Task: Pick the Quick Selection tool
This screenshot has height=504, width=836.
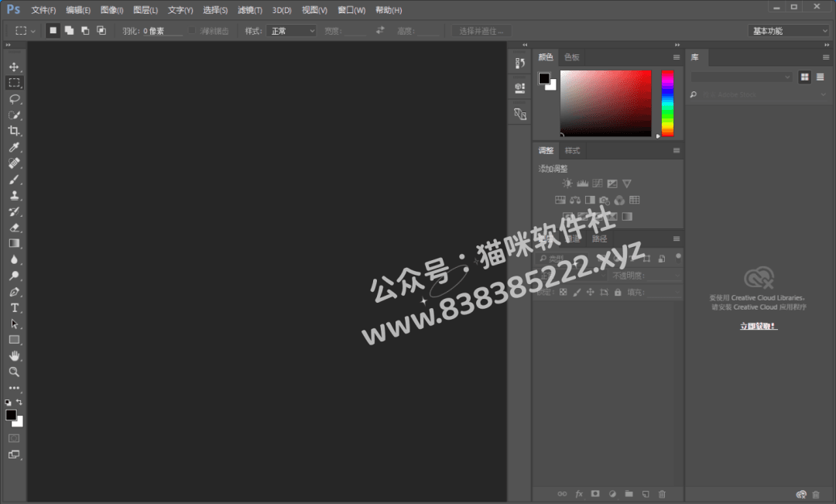Action: point(14,115)
